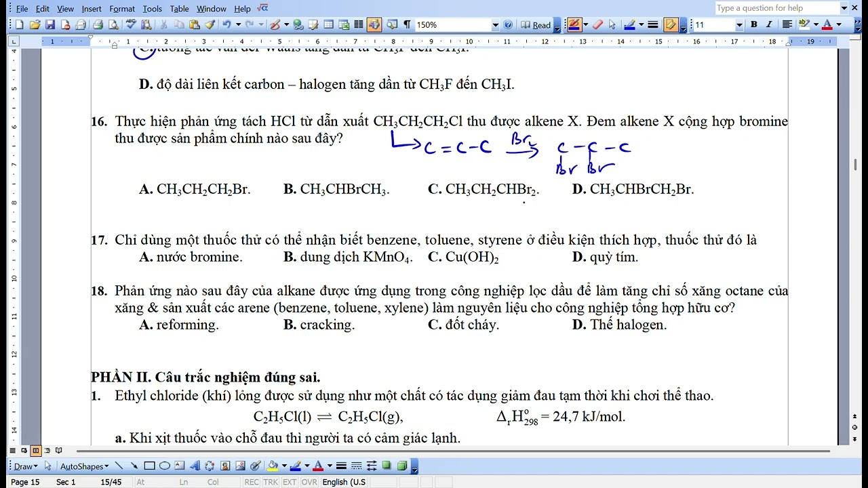Activate the Format Painter brush
Screen dimensions: 868x488
click(x=210, y=25)
